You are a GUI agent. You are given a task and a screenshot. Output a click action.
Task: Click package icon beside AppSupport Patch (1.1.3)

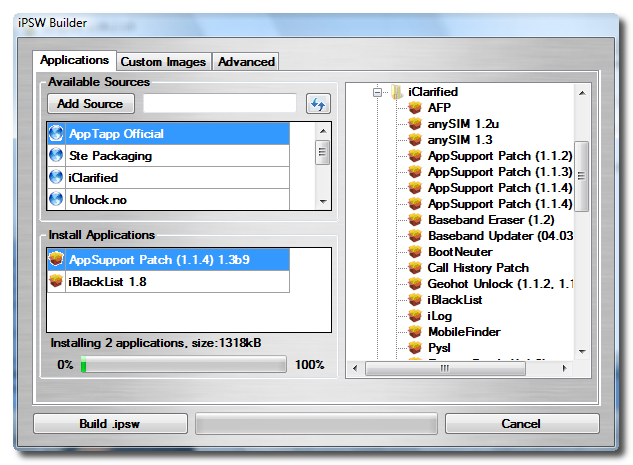(x=415, y=172)
